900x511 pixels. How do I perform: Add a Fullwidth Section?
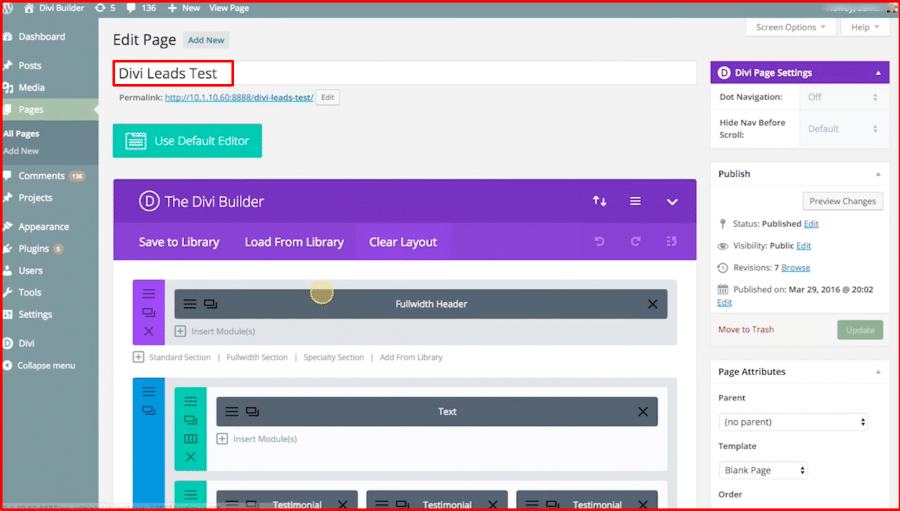pyautogui.click(x=257, y=357)
